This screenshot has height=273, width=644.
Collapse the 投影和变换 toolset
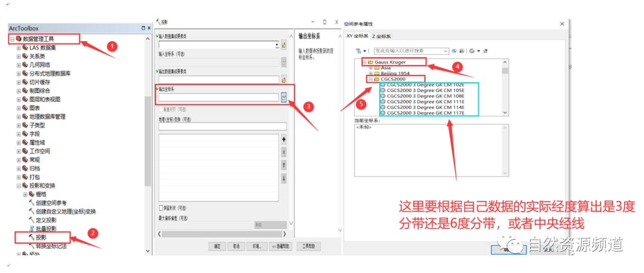(18, 185)
